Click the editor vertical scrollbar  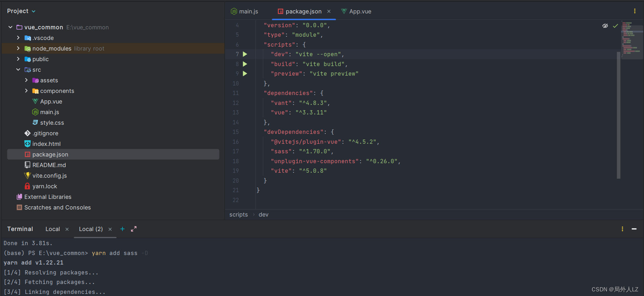point(618,115)
